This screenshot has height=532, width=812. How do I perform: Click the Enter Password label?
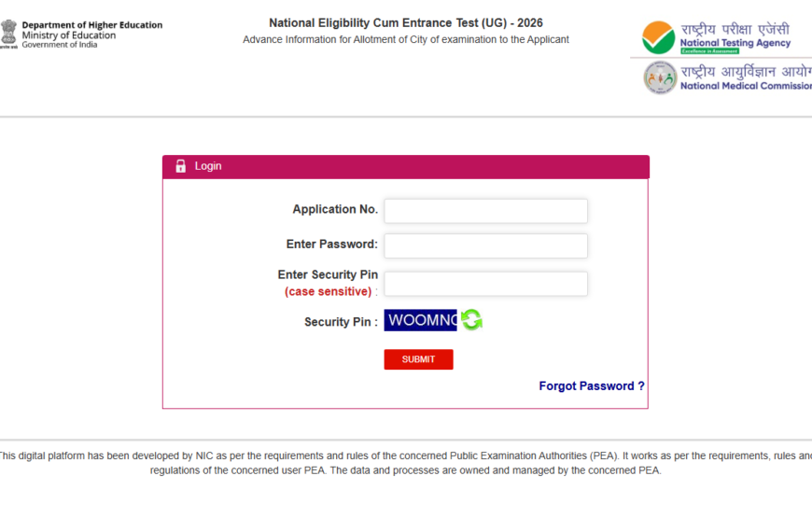pyautogui.click(x=331, y=244)
